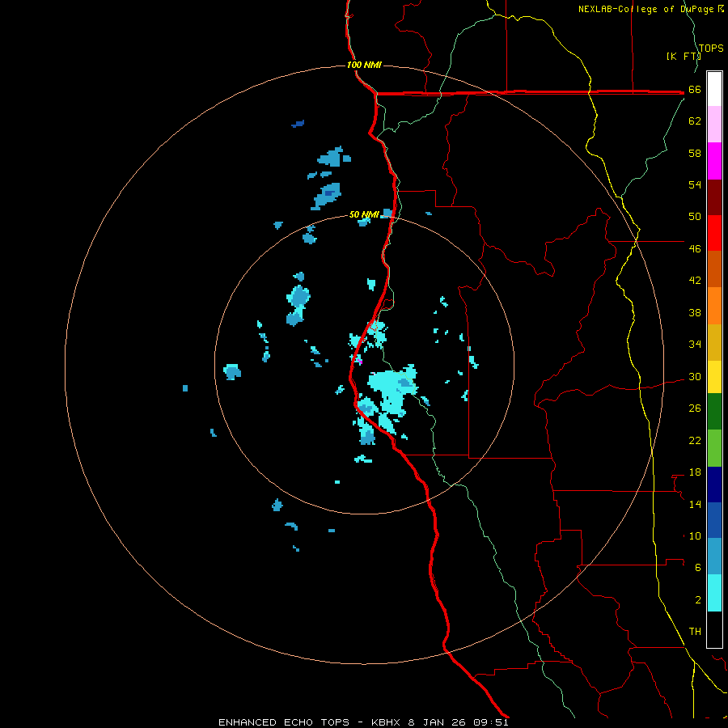728x728 pixels.
Task: Click the legend value '18'
Action: click(x=695, y=472)
